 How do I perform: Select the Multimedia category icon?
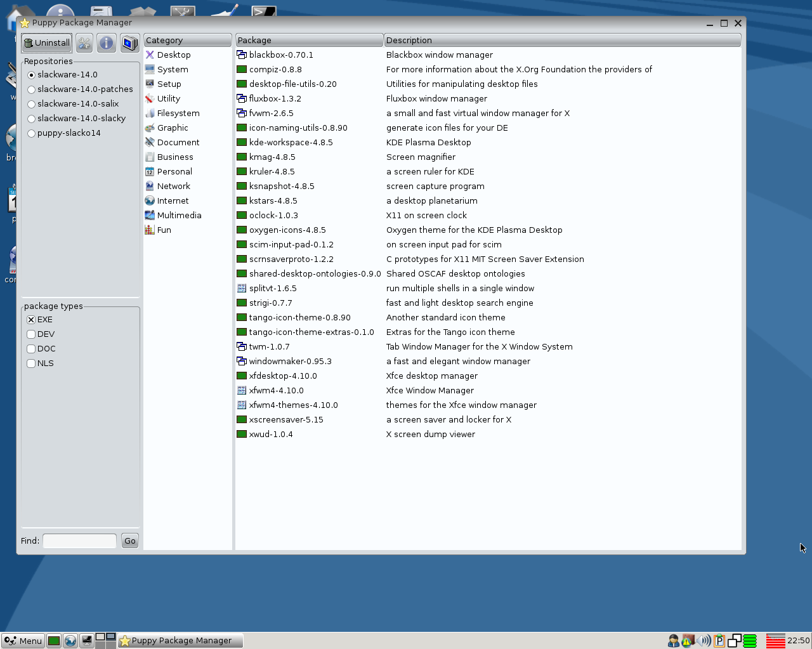[x=149, y=215]
